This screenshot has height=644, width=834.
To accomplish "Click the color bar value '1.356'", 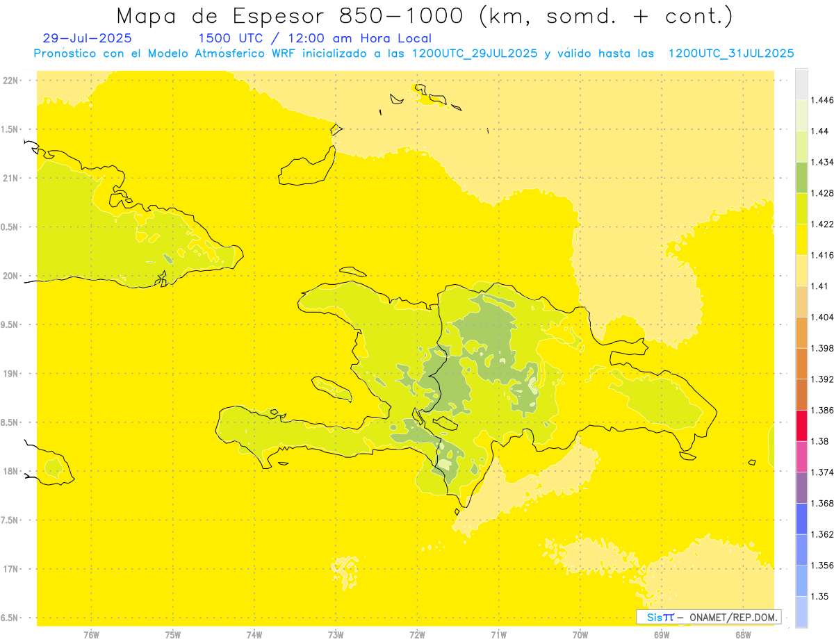I will pos(823,565).
